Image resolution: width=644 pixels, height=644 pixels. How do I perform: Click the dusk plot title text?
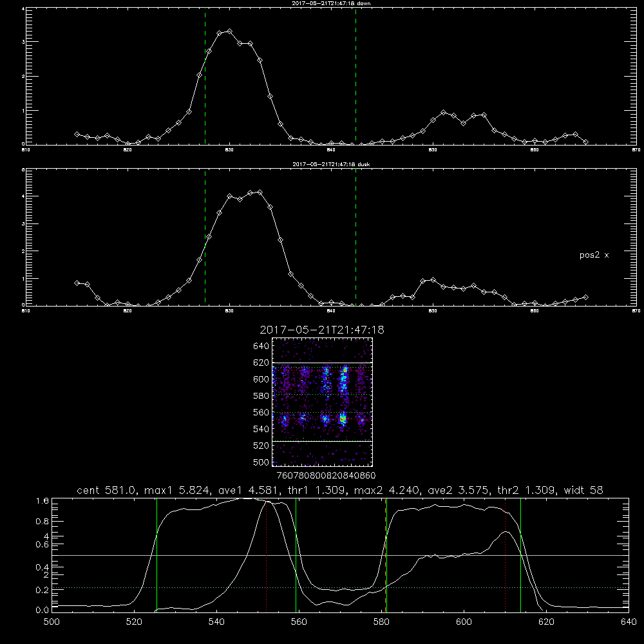(331, 164)
